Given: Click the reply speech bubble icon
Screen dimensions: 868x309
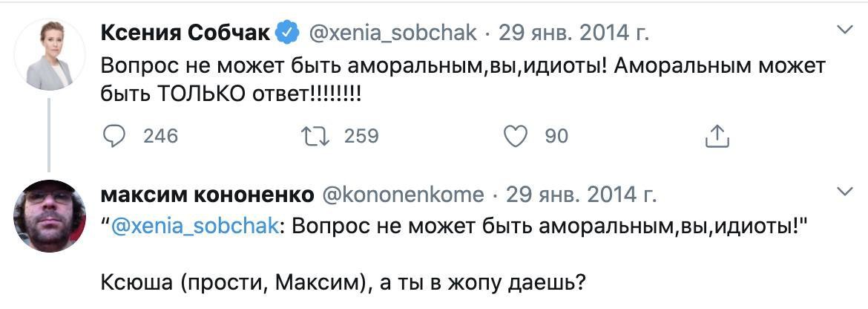Looking at the screenshot, I should pos(114,136).
